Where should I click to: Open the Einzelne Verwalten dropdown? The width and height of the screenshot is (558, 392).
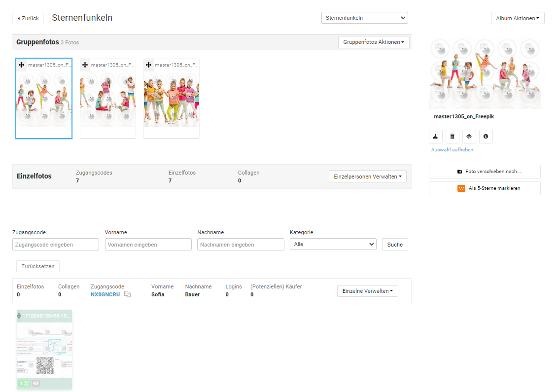click(367, 291)
